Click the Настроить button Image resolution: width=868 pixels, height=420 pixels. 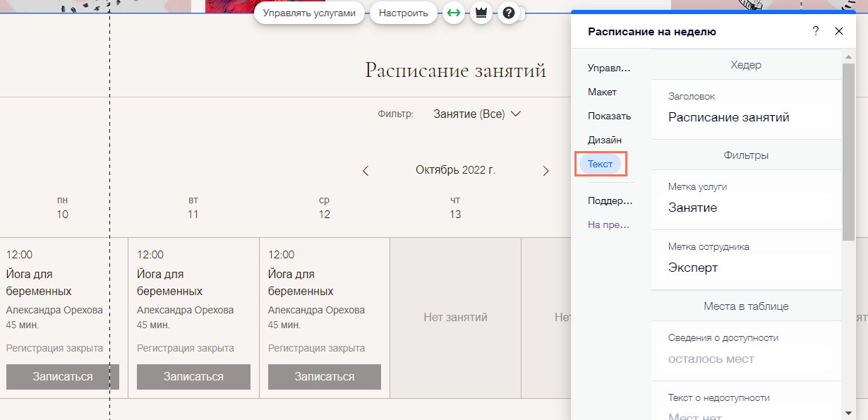pos(404,13)
